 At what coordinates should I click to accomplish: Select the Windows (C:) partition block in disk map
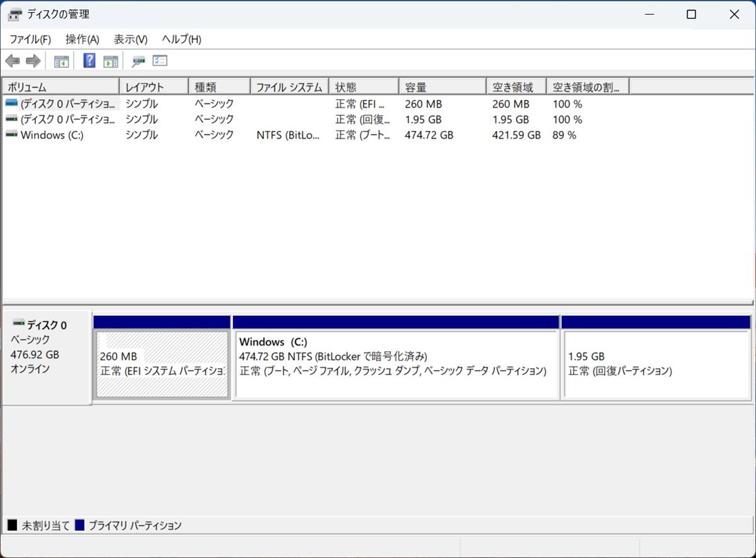click(x=395, y=364)
